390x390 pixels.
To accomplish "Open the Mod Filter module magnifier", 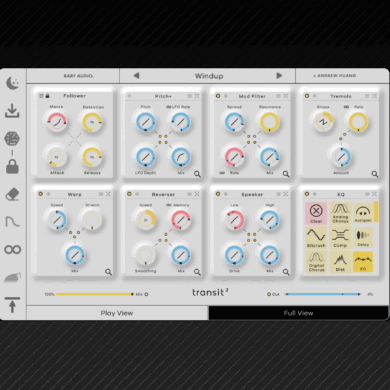I will click(x=286, y=174).
